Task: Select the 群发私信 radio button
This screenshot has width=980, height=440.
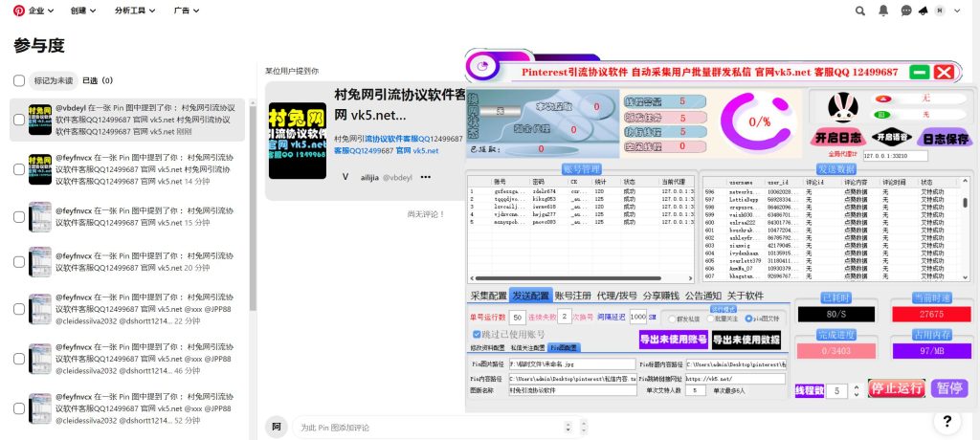Action: click(672, 319)
